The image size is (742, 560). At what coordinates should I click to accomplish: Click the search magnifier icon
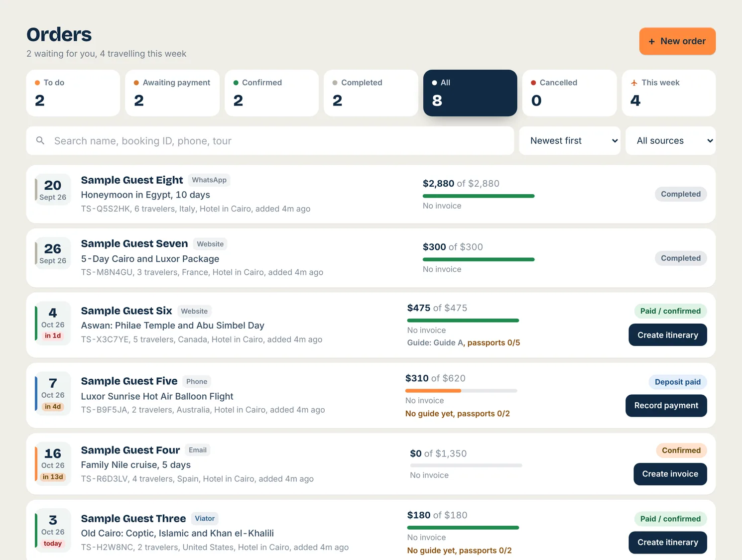[40, 141]
